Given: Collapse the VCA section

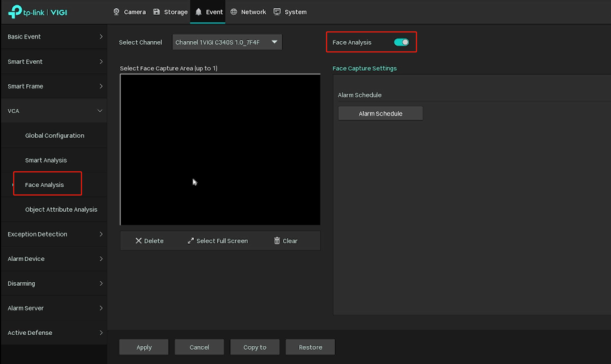Looking at the screenshot, I should 54,111.
